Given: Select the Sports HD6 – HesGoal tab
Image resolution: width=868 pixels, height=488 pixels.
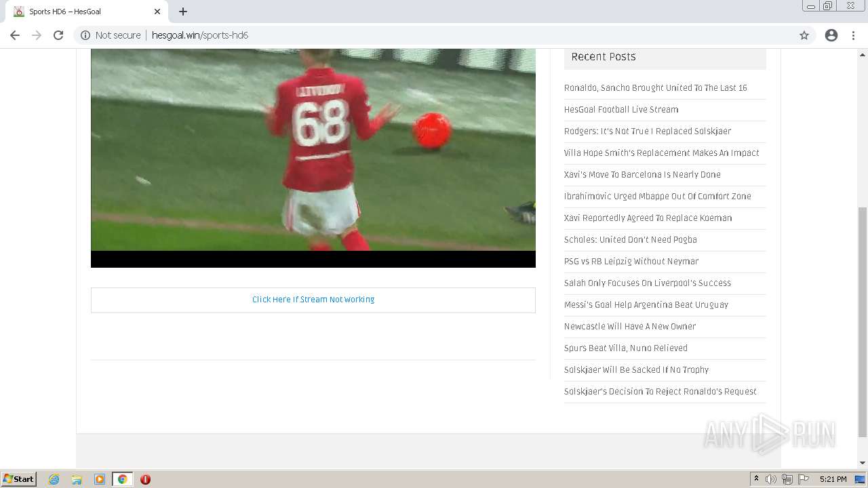Looking at the screenshot, I should 87,12.
